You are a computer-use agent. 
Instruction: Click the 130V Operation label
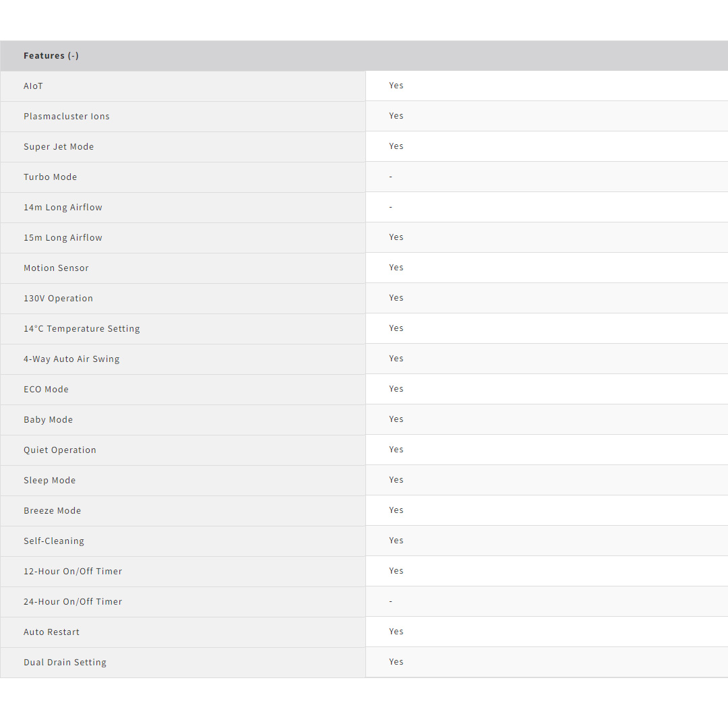click(58, 299)
